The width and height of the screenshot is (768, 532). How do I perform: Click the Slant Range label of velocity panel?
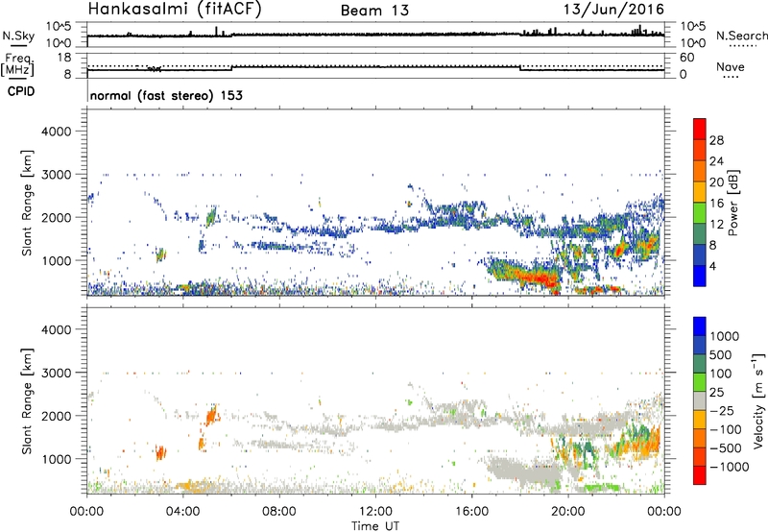pyautogui.click(x=27, y=401)
